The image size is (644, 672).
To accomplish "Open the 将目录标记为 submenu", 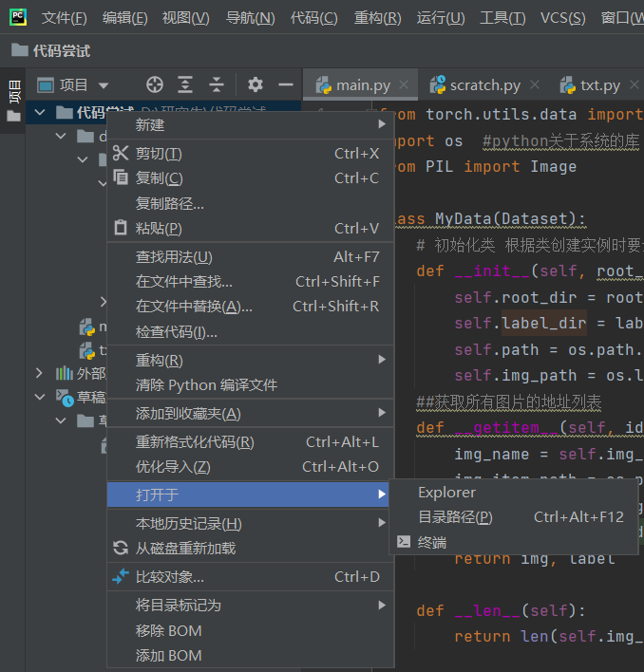I will 250,605.
